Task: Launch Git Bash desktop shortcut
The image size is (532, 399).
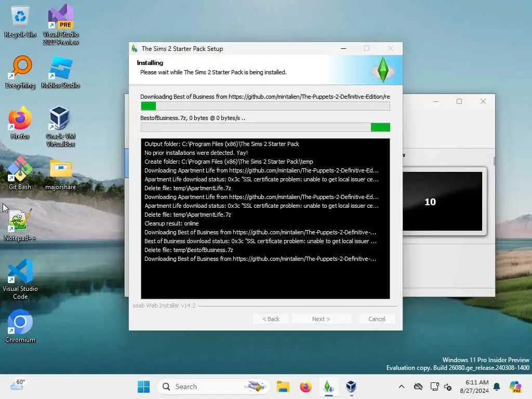Action: 20,174
